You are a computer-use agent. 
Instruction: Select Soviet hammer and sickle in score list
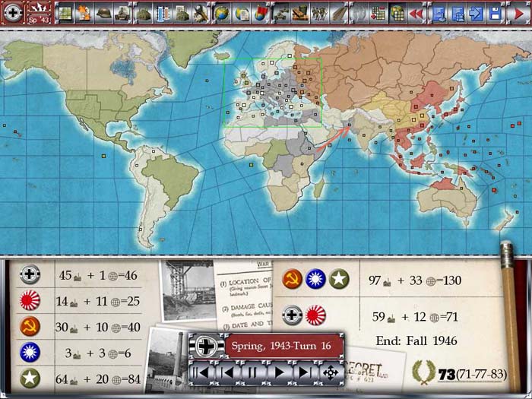pyautogui.click(x=30, y=326)
